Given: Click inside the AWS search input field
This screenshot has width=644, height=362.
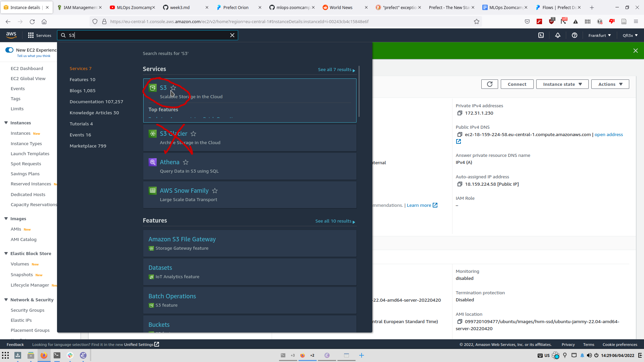Looking at the screenshot, I should [148, 35].
